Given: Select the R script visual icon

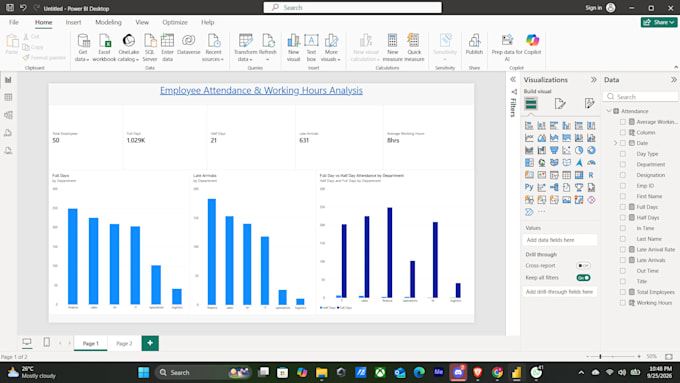Looking at the screenshot, I should pos(591,175).
